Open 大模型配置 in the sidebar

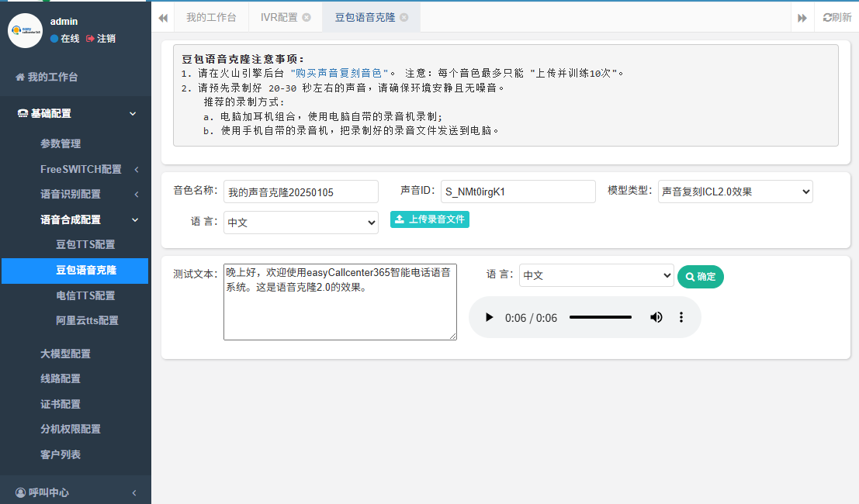[65, 354]
